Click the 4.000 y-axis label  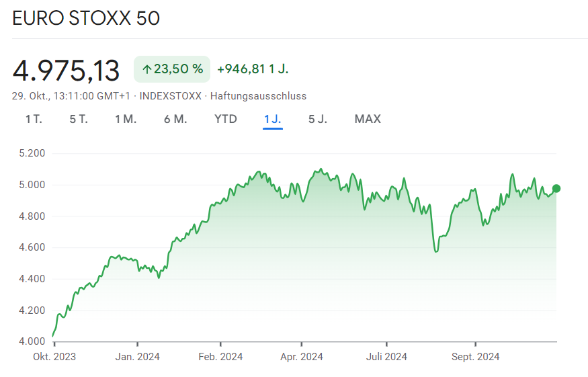click(x=32, y=341)
